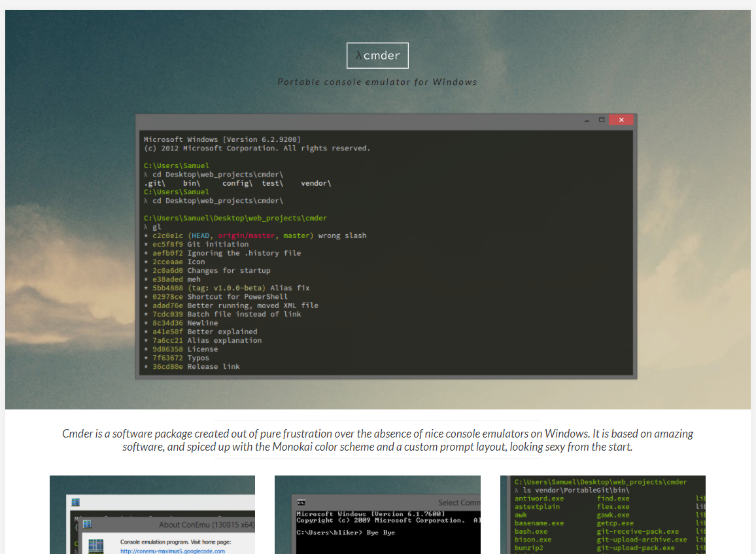Click the ConEmu icon left of 'About ConEmu' title
The image size is (756, 554).
coord(87,524)
